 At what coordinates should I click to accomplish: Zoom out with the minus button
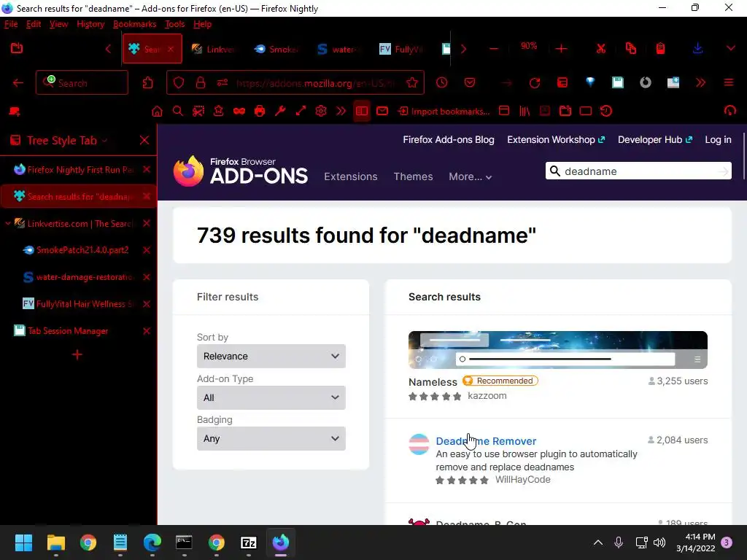coord(494,49)
